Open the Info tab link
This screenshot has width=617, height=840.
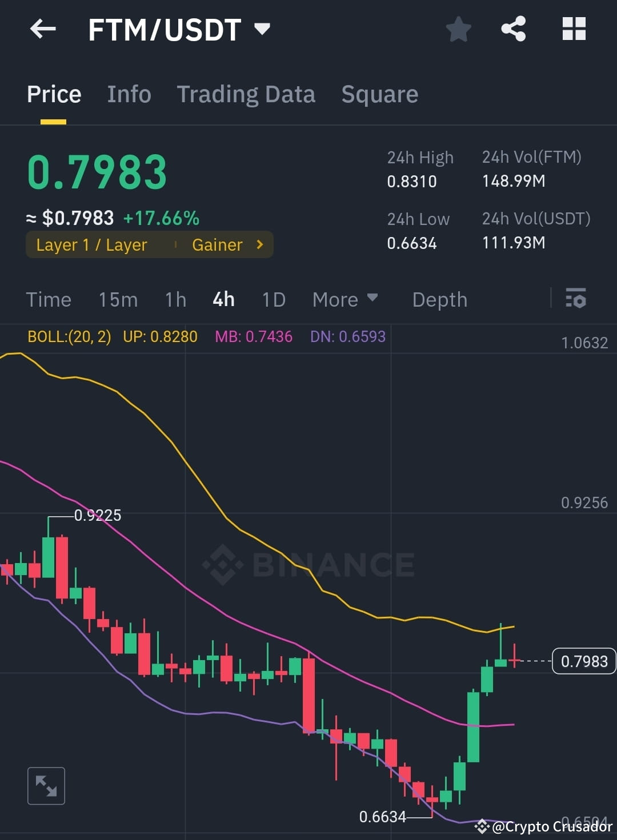tap(129, 94)
